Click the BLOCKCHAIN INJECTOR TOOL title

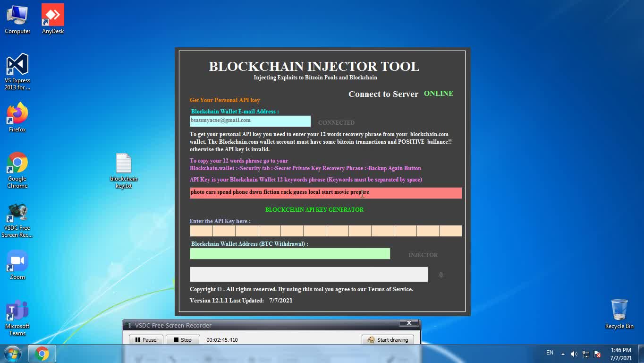tap(314, 67)
